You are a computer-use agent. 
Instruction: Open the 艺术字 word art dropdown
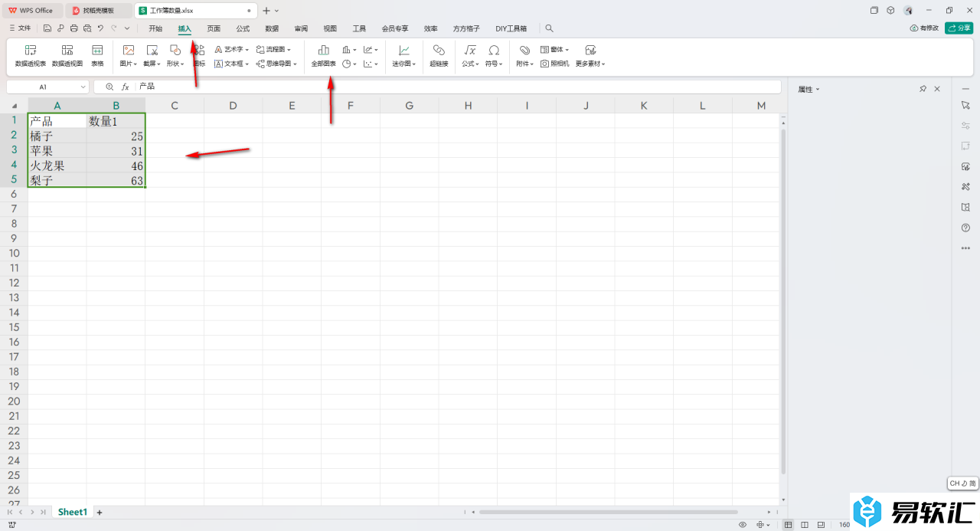(232, 49)
